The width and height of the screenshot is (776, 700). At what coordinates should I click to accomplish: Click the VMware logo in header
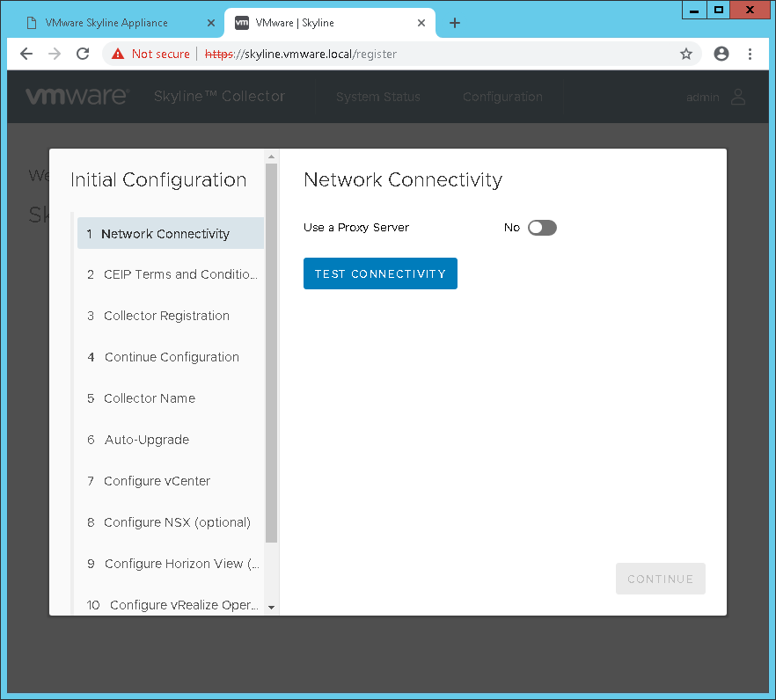tap(77, 97)
